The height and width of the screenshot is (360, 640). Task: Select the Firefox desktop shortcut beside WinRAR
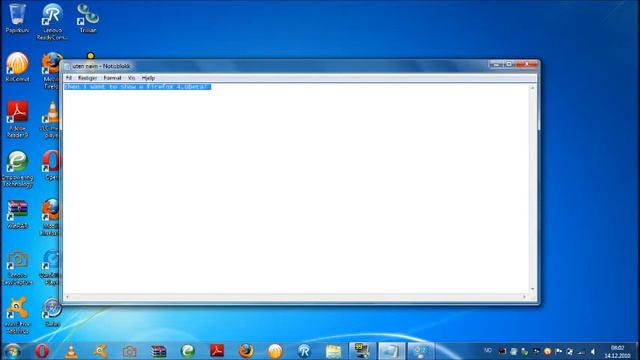coord(50,217)
